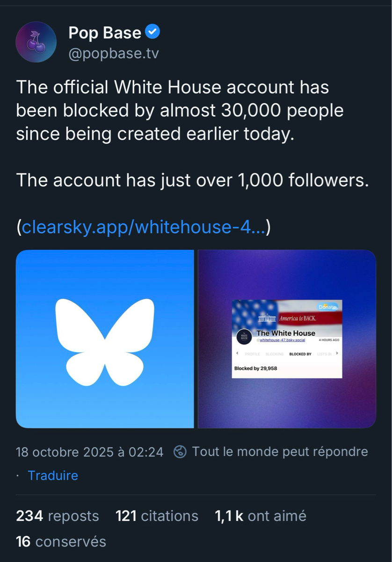Image resolution: width=392 pixels, height=562 pixels.
Task: Click the White House building logo on banner
Action: tap(267, 318)
